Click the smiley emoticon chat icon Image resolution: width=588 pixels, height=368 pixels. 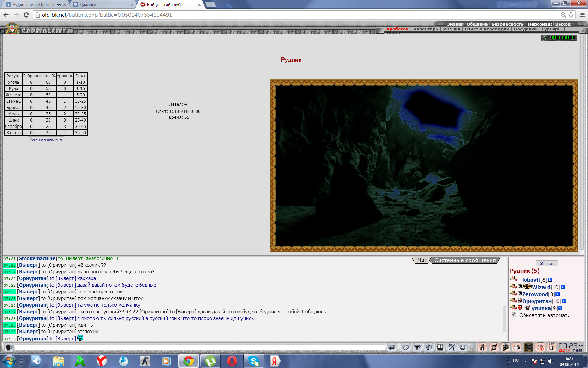coord(462,347)
